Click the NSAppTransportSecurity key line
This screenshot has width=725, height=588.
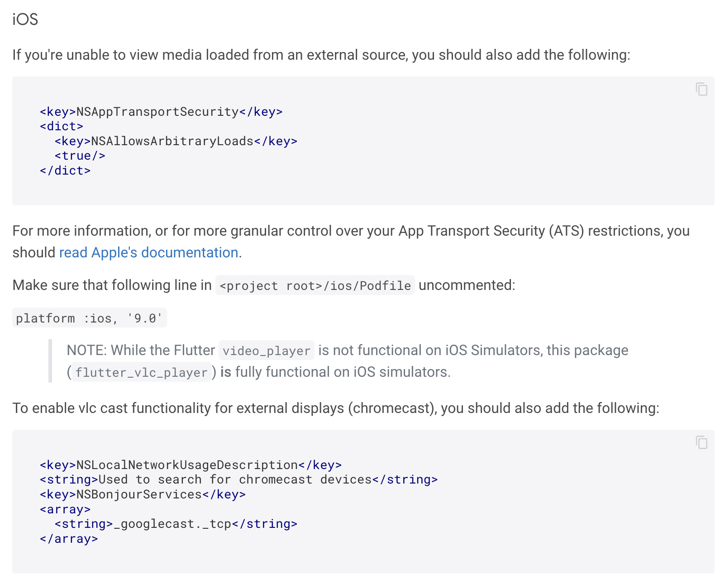[x=161, y=112]
